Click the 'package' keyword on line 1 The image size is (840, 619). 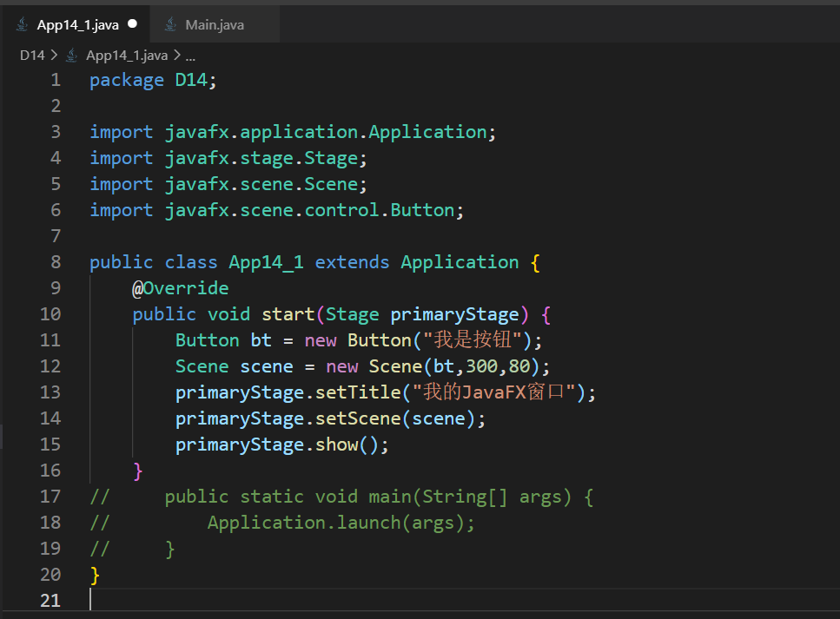tap(127, 81)
